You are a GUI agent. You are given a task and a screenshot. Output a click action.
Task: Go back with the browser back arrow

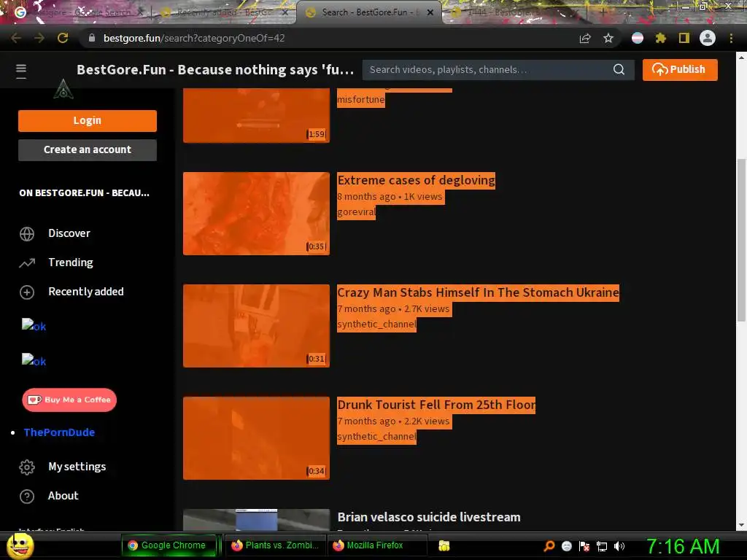pos(16,38)
